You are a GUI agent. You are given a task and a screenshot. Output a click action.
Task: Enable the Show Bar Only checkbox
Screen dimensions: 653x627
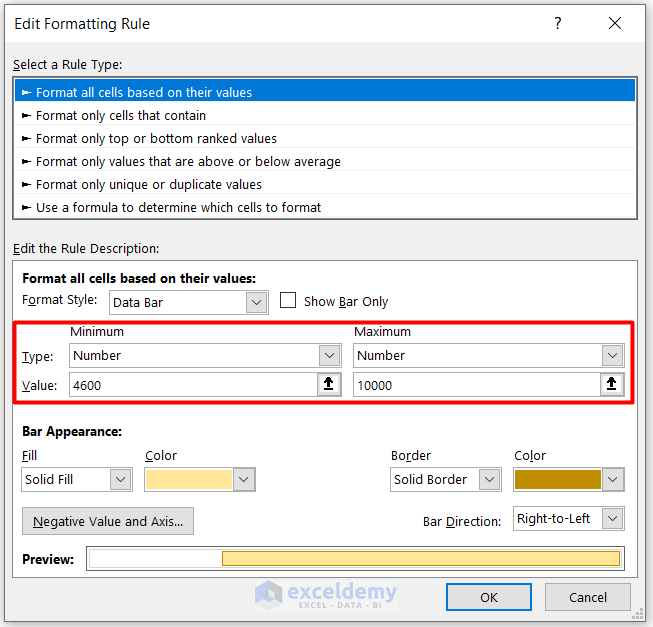point(288,301)
